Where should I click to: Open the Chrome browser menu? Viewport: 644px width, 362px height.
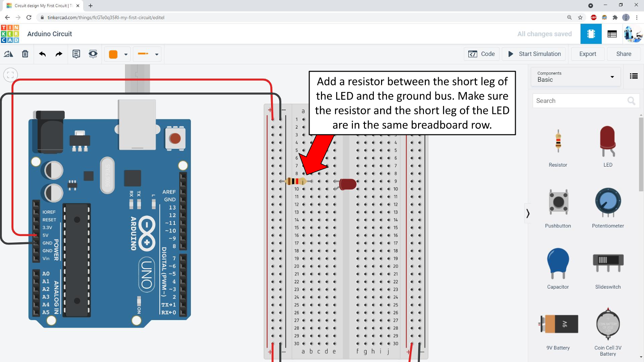point(636,17)
